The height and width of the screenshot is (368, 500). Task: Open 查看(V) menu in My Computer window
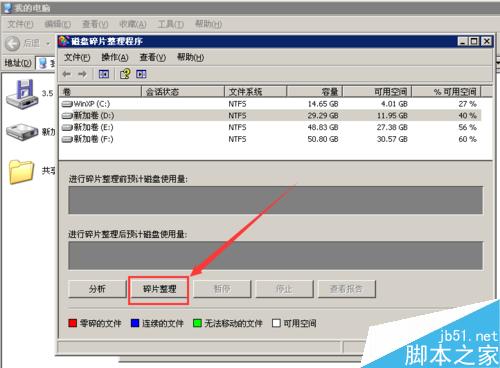pyautogui.click(x=95, y=24)
